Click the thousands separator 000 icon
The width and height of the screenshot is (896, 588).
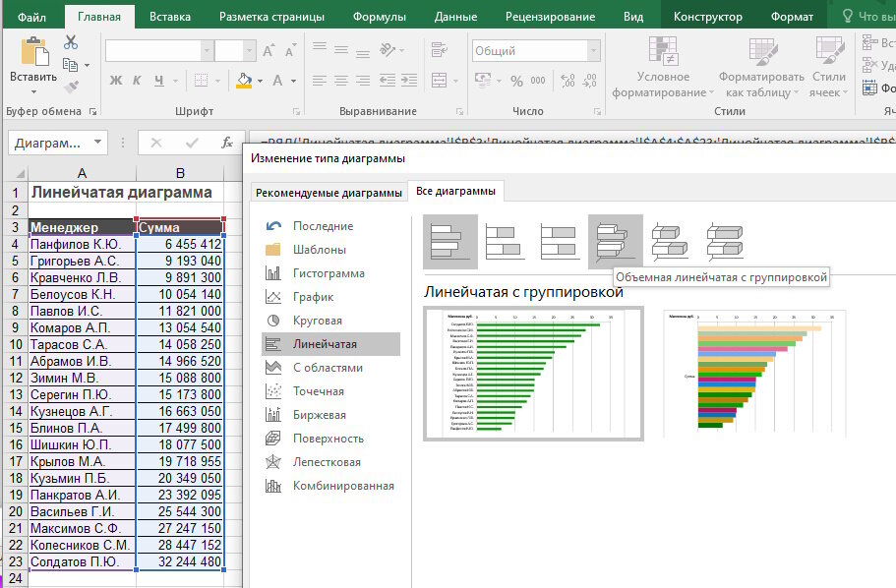click(x=538, y=81)
